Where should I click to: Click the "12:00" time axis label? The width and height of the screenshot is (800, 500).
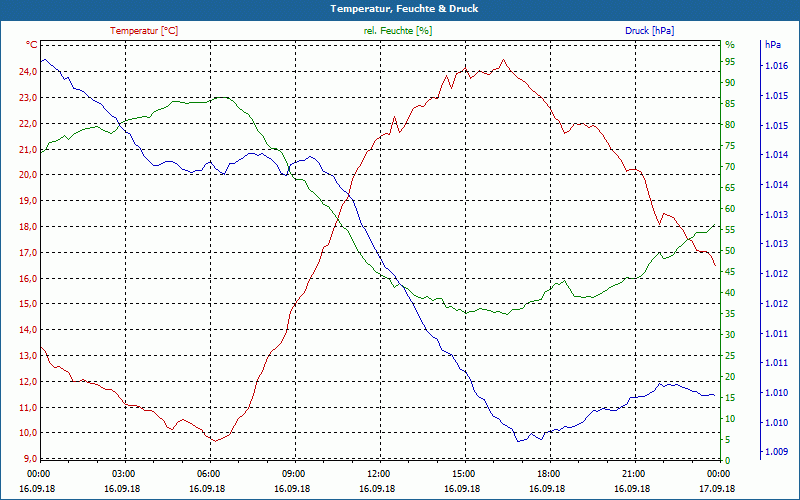[x=378, y=474]
